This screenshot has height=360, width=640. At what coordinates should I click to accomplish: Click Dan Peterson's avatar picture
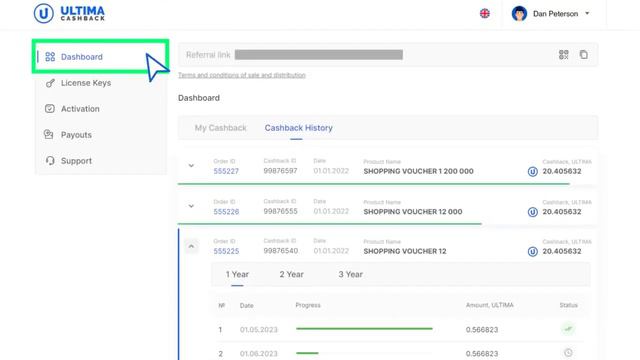pyautogui.click(x=519, y=13)
